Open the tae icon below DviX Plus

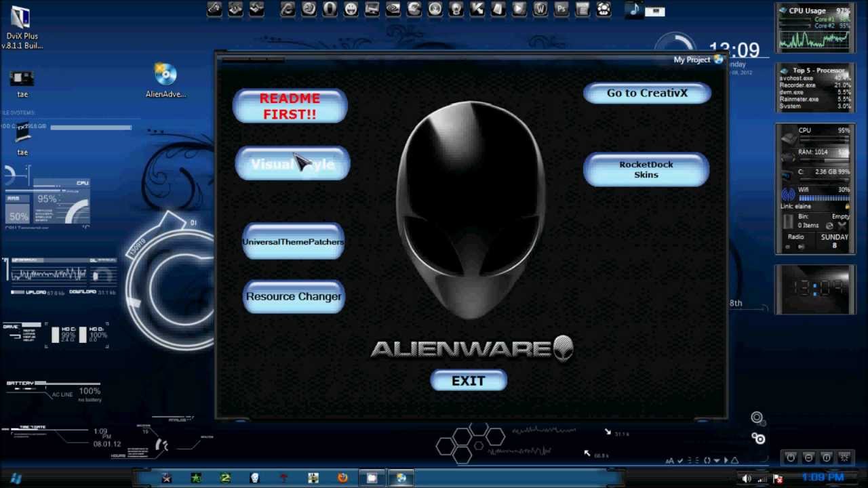tap(22, 84)
